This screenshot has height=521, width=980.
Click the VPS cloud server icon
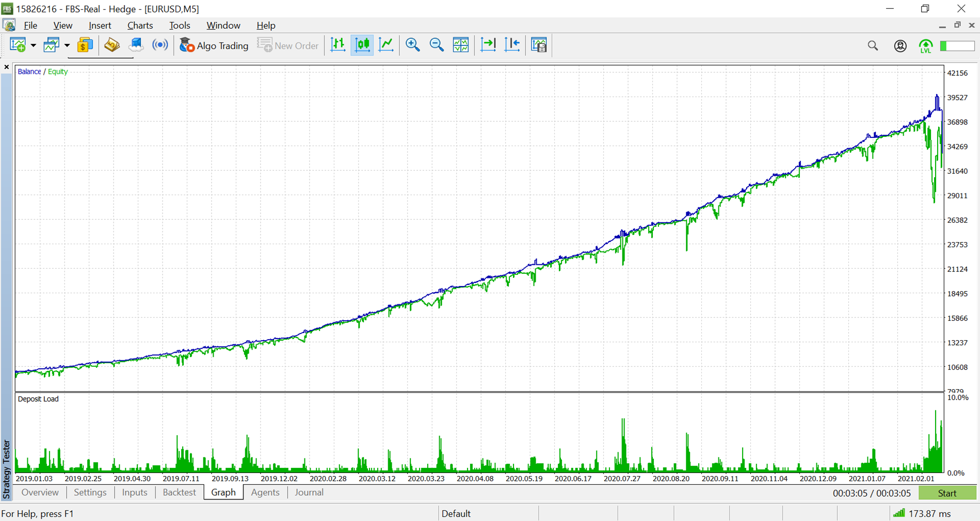tap(136, 45)
